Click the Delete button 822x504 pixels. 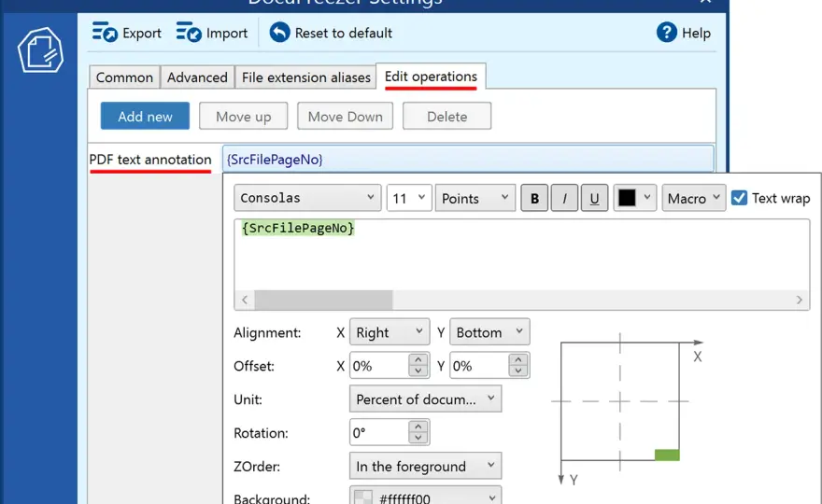(x=446, y=116)
